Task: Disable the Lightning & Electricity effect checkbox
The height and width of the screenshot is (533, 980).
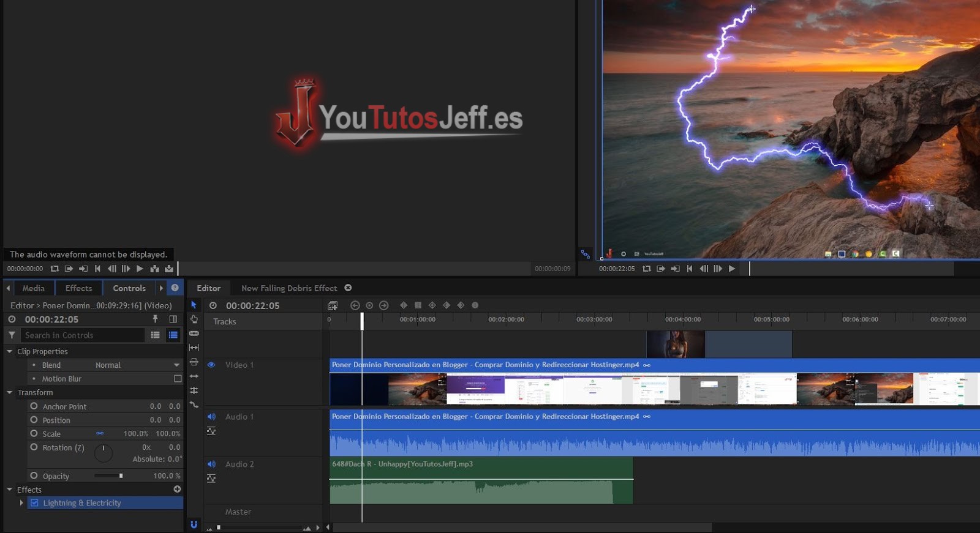Action: pos(35,503)
